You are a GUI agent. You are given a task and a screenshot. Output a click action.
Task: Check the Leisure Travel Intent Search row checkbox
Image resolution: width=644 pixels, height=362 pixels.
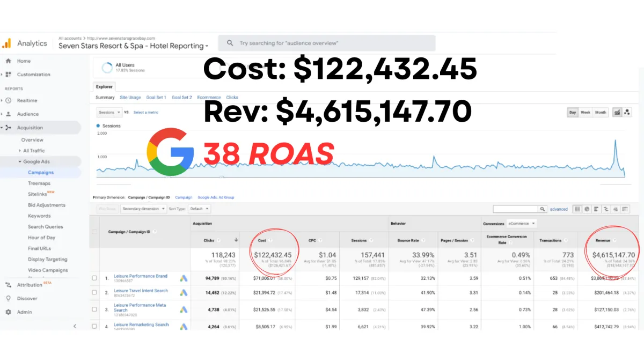coord(94,293)
